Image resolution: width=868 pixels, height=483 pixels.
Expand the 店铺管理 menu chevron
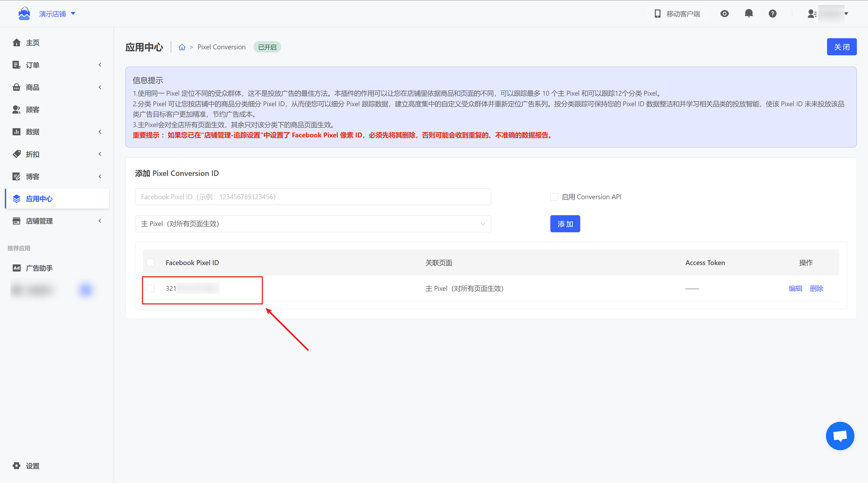[100, 221]
